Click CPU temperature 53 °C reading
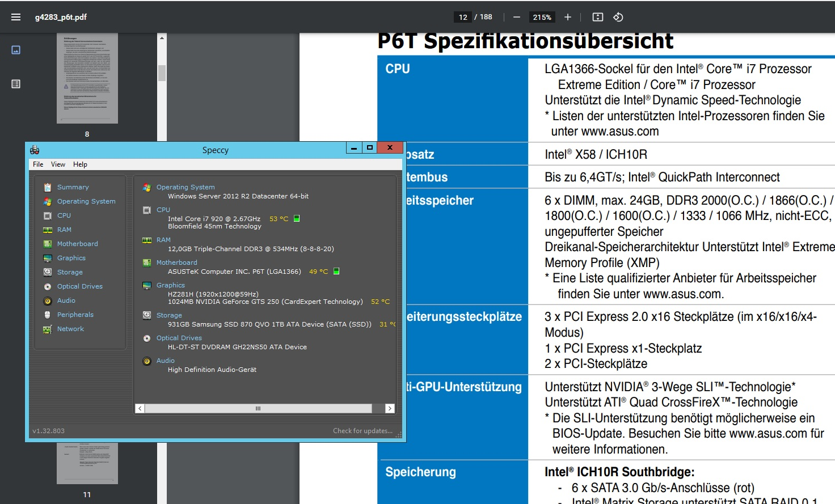Screen dimensions: 835x504 [x=279, y=219]
